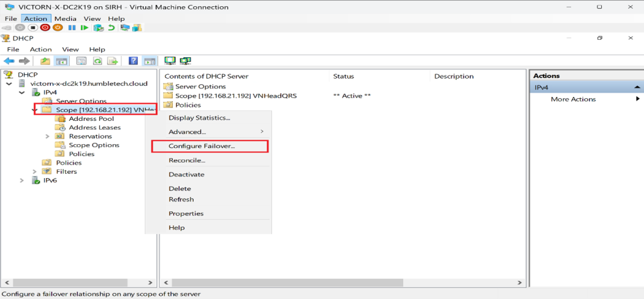
Task: Open the Advanced submenu in context menu
Action: 187,132
